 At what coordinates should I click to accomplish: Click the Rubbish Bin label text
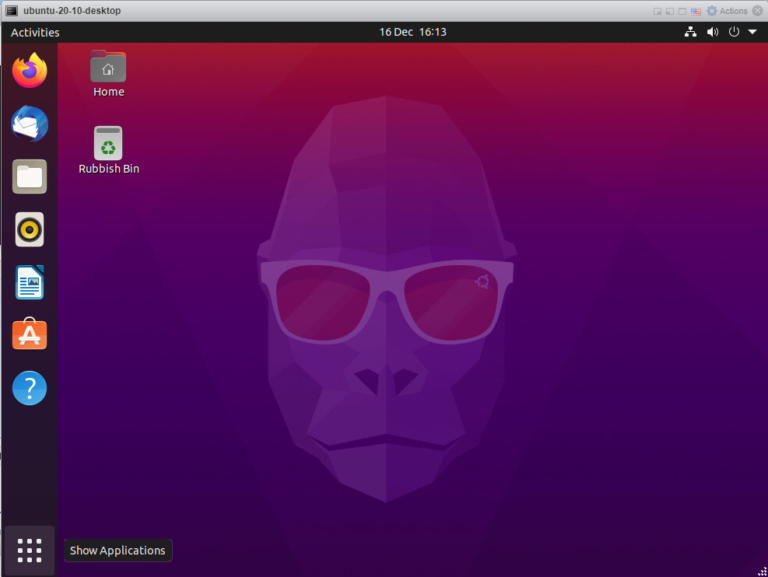tap(109, 169)
